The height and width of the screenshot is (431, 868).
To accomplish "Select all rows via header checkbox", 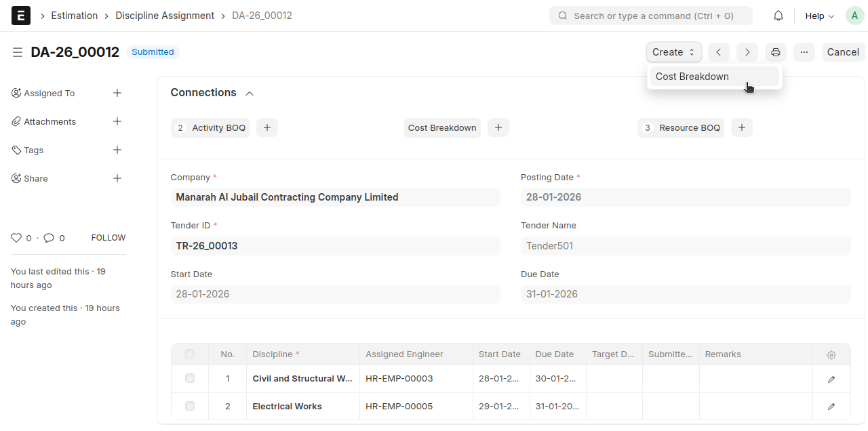I will [190, 354].
